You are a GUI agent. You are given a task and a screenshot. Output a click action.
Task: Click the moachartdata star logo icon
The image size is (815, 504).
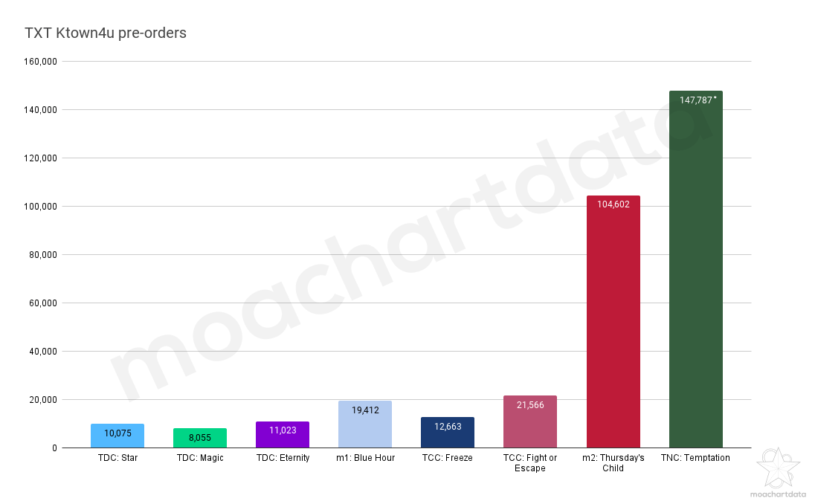778,468
